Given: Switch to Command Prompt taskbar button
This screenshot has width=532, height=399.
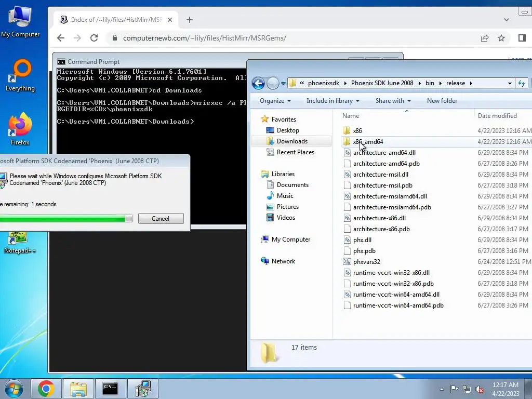Looking at the screenshot, I should (110, 389).
